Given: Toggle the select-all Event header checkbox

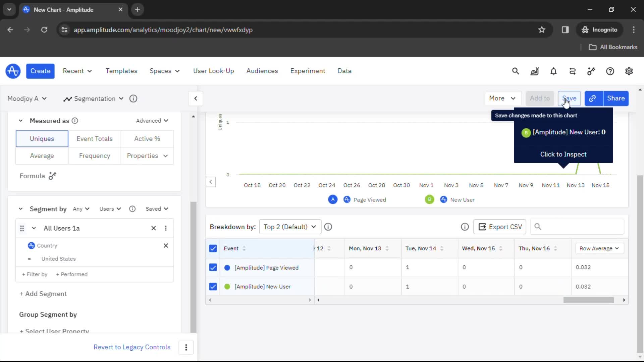Looking at the screenshot, I should tap(213, 248).
